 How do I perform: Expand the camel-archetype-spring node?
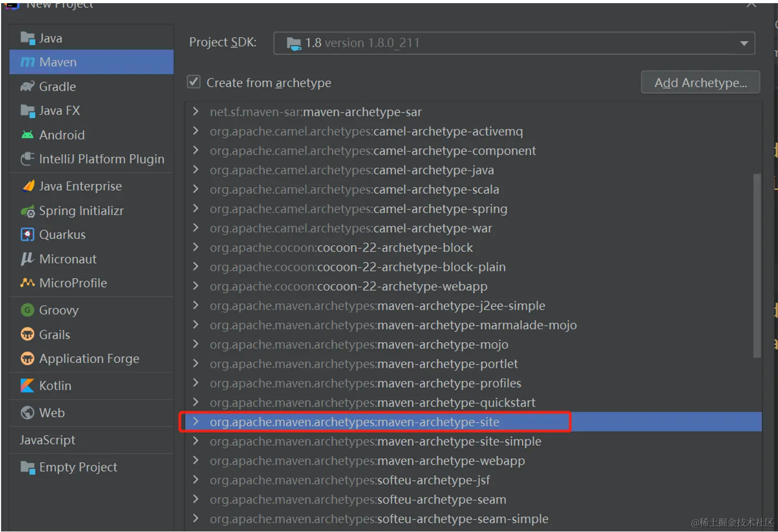(196, 208)
